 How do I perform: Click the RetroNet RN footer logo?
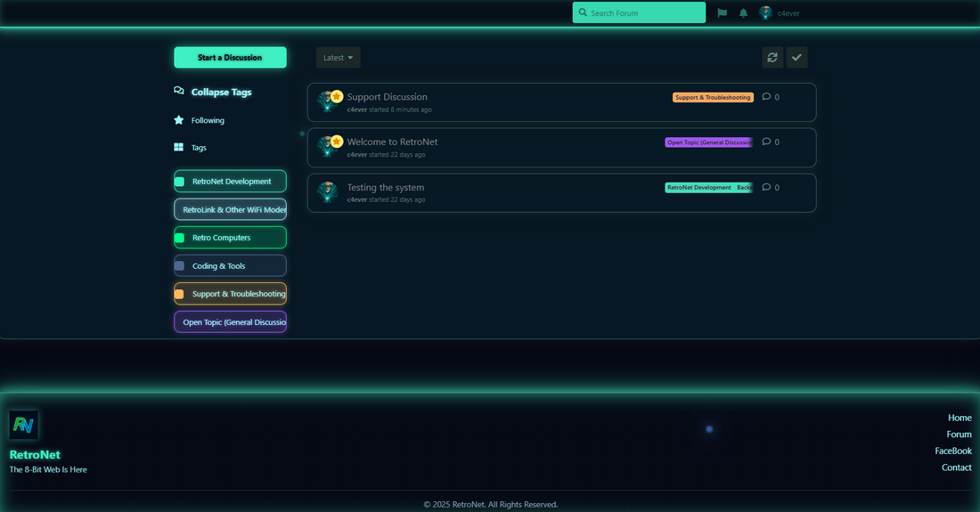pos(24,425)
